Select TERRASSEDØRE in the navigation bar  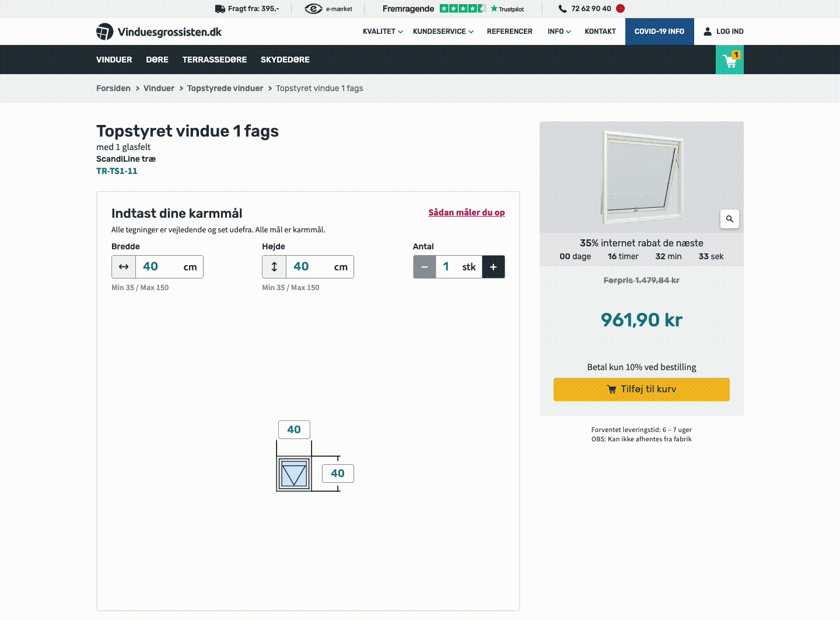coord(215,59)
